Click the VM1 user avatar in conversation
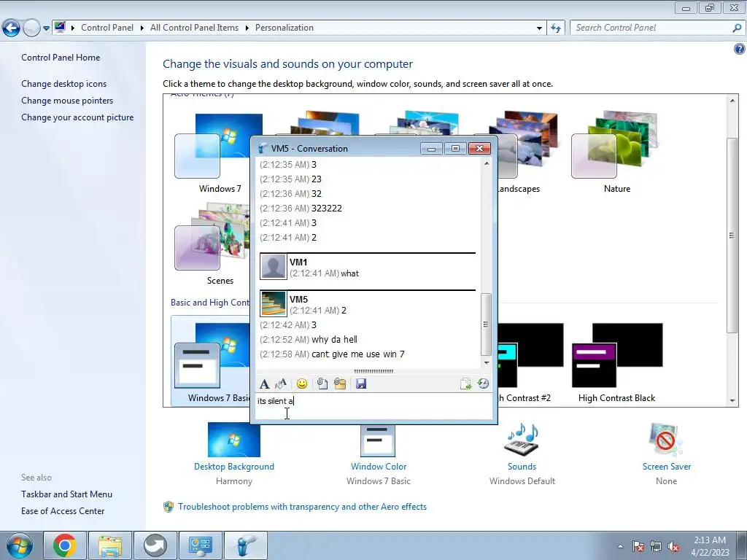This screenshot has height=560, width=747. click(x=274, y=267)
